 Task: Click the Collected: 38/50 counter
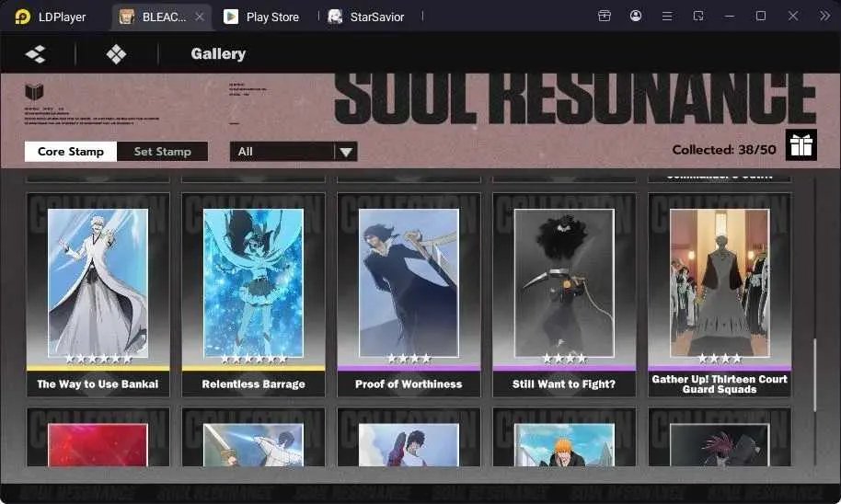[724, 150]
